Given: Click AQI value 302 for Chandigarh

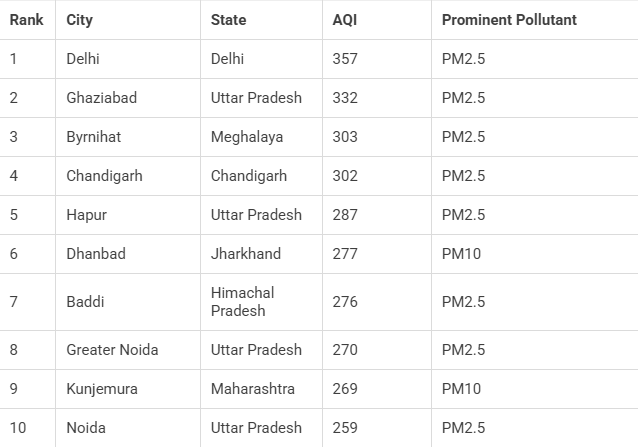Looking at the screenshot, I should pyautogui.click(x=345, y=176).
